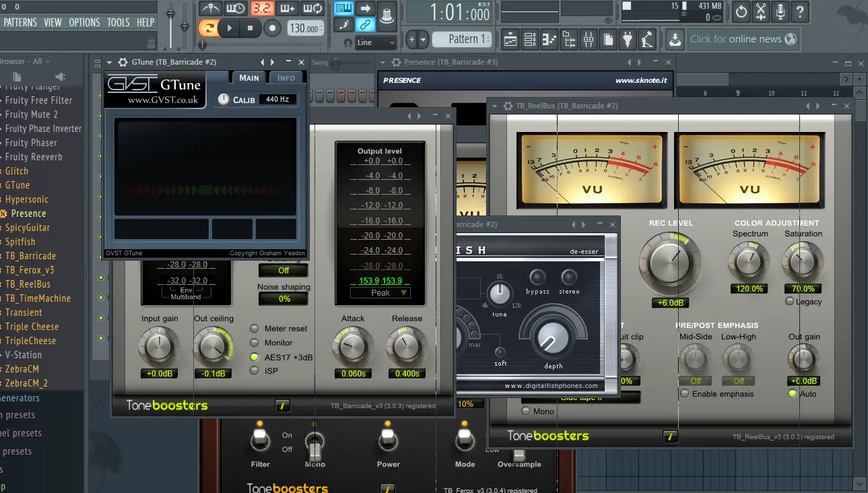The height and width of the screenshot is (493, 868).
Task: Open the Line snap dropdown
Action: coord(376,42)
